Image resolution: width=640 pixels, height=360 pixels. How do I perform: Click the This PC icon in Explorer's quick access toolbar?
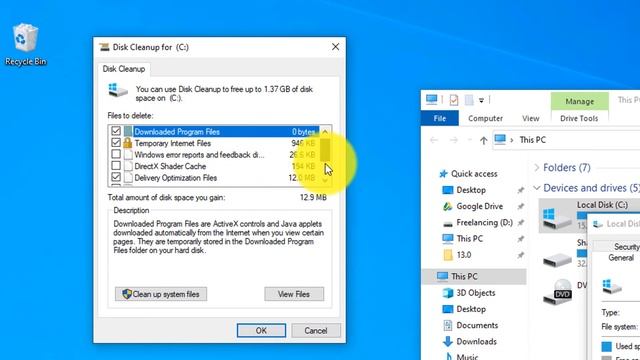(431, 99)
